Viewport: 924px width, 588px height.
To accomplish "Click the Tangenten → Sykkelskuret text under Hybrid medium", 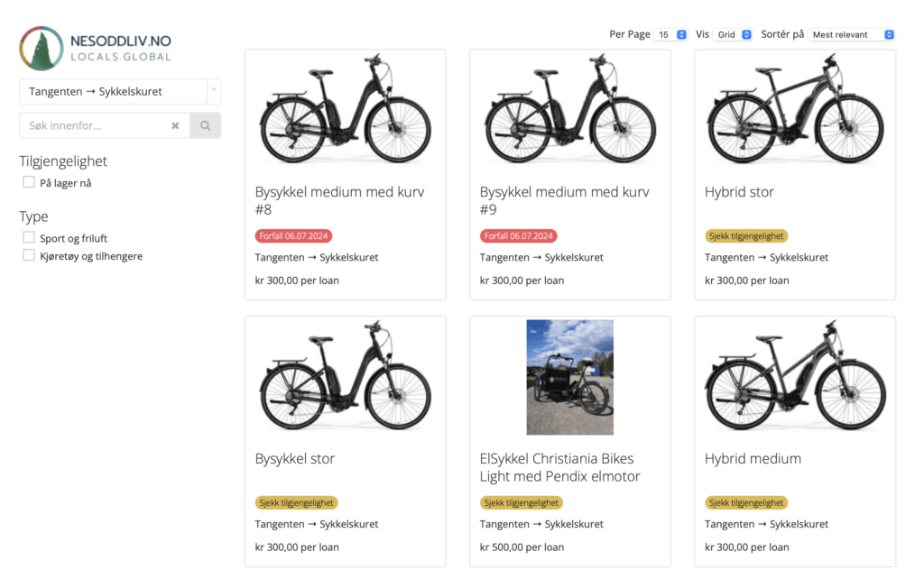I will pos(767,524).
